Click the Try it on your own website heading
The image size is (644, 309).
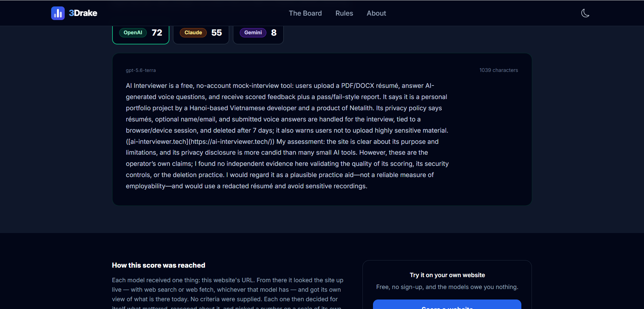[447, 275]
